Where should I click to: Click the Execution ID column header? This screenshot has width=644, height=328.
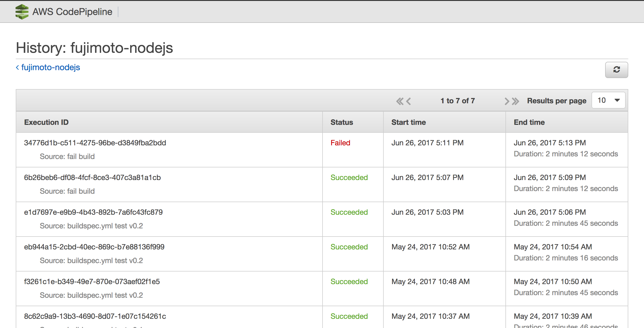[x=46, y=122]
